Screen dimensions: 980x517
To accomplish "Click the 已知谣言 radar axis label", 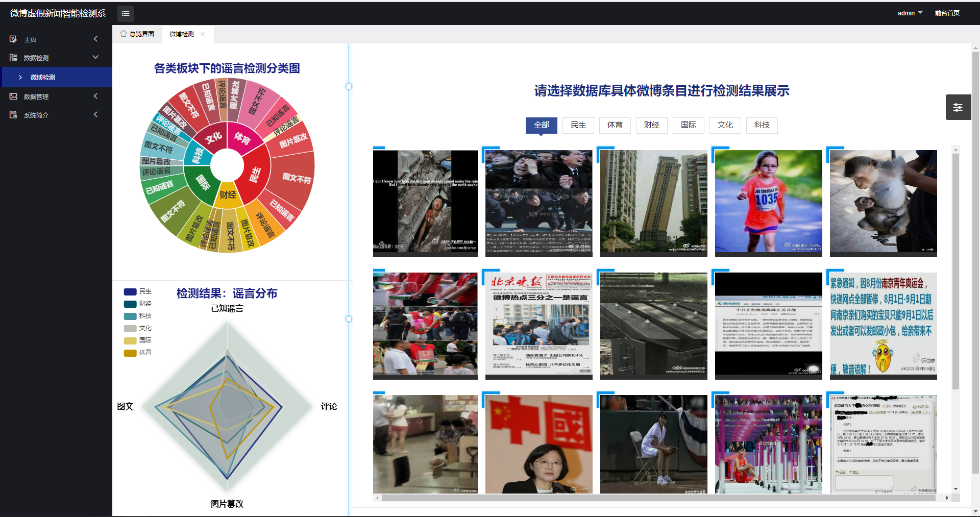I will tap(227, 308).
